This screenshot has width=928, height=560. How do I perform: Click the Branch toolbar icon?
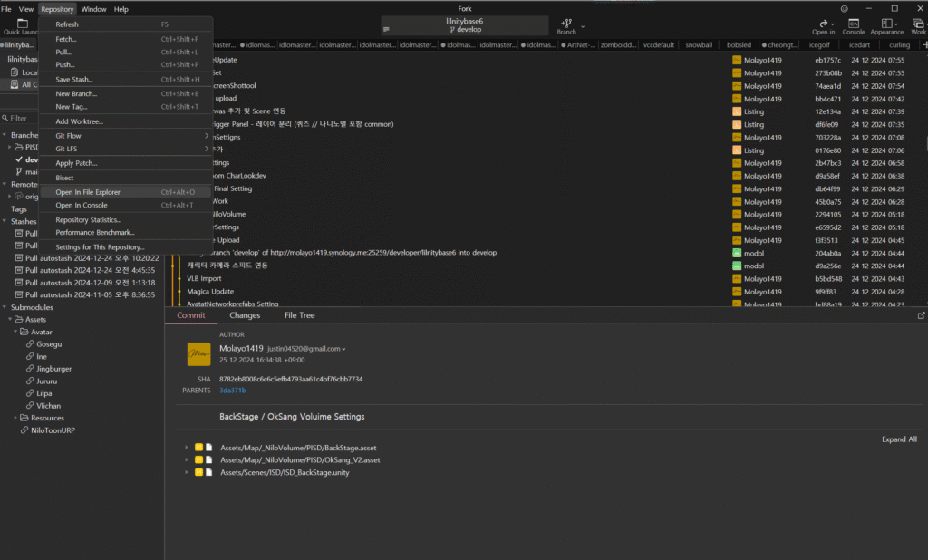coord(565,24)
